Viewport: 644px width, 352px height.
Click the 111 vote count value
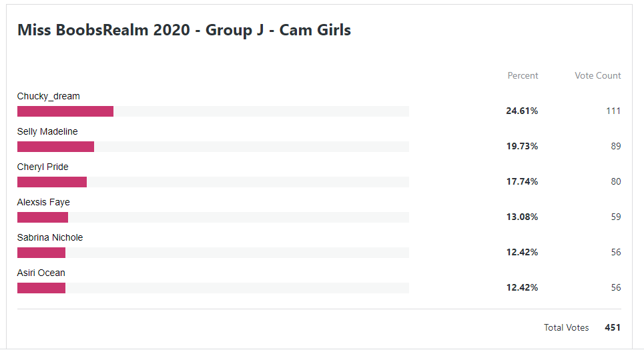click(x=613, y=111)
